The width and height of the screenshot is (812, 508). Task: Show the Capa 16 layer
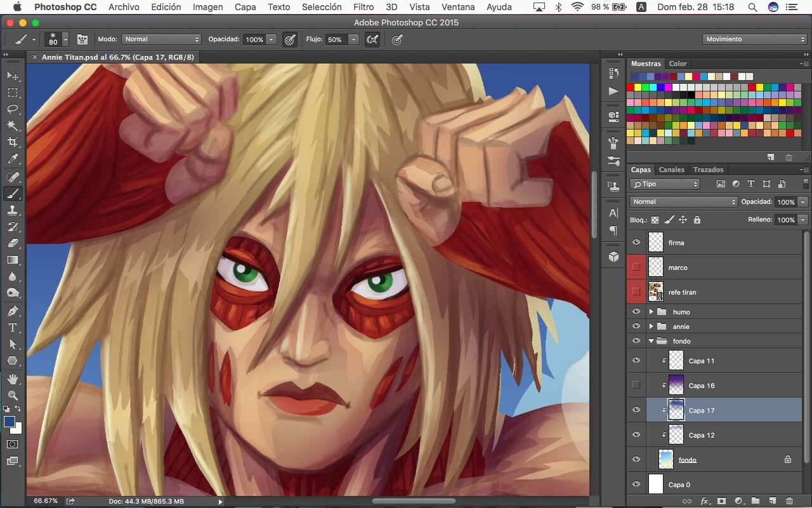tap(636, 385)
